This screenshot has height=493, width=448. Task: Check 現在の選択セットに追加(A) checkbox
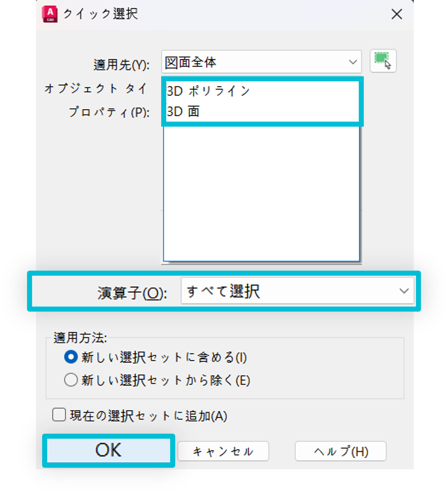point(58,415)
